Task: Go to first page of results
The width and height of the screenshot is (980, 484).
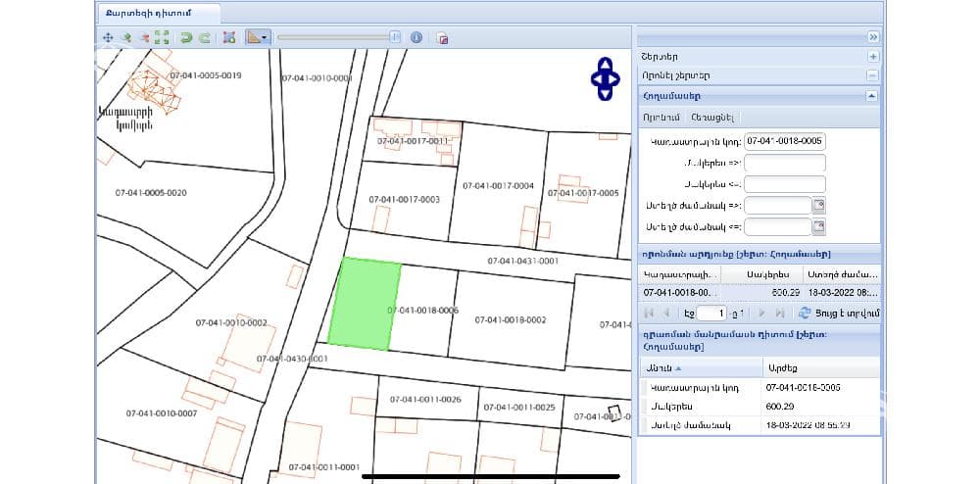Action: click(x=648, y=313)
